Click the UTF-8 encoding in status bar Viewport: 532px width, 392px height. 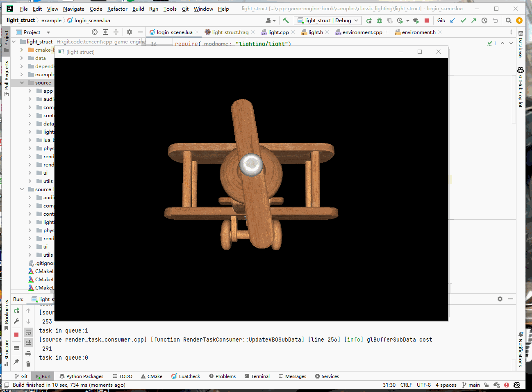pyautogui.click(x=424, y=385)
